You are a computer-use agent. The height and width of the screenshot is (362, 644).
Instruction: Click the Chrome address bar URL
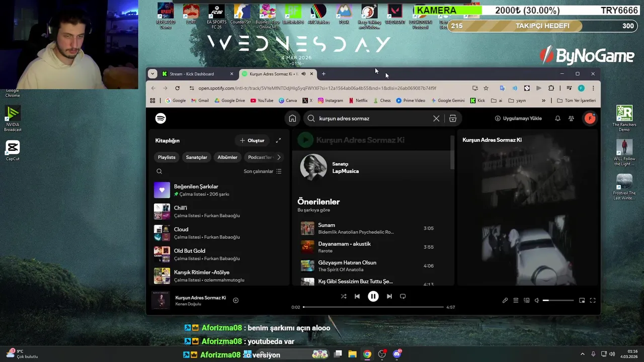317,88
